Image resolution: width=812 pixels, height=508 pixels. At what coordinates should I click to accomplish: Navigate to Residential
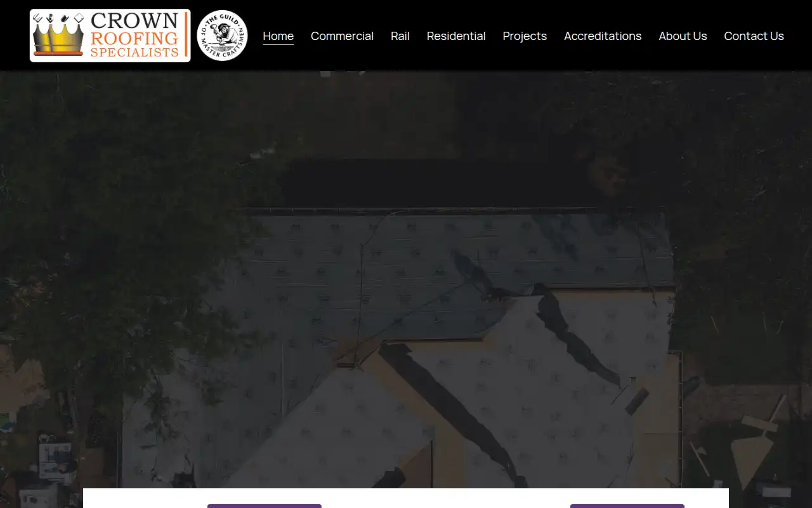pos(456,36)
